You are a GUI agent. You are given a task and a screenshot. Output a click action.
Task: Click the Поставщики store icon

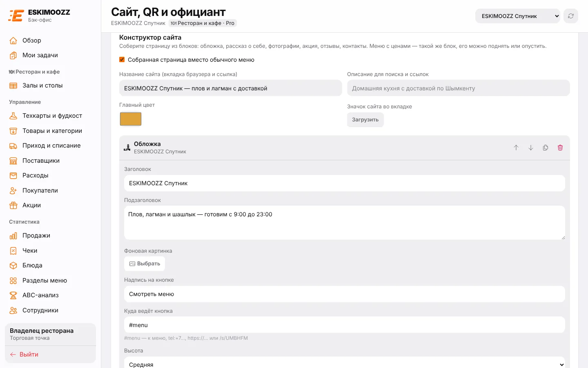pos(13,161)
